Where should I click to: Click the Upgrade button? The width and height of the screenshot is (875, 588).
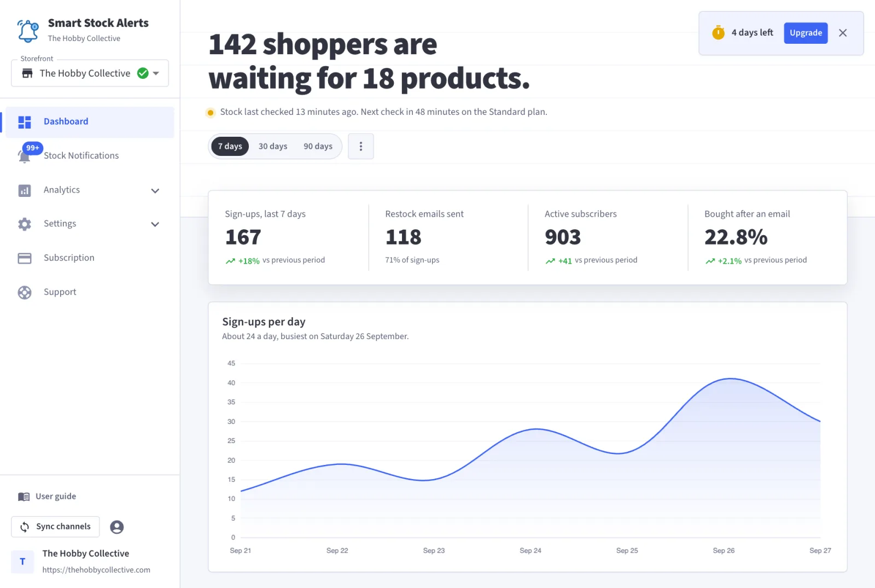point(806,33)
